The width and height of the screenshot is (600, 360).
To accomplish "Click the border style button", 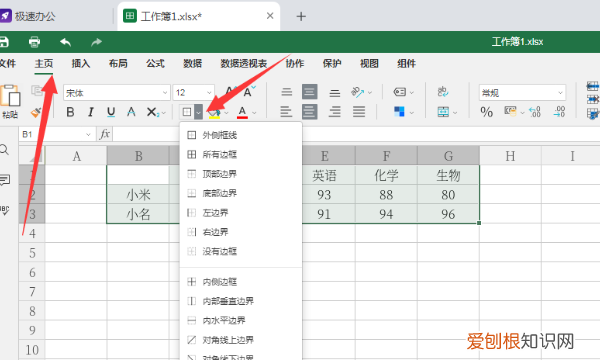I will pos(187,112).
